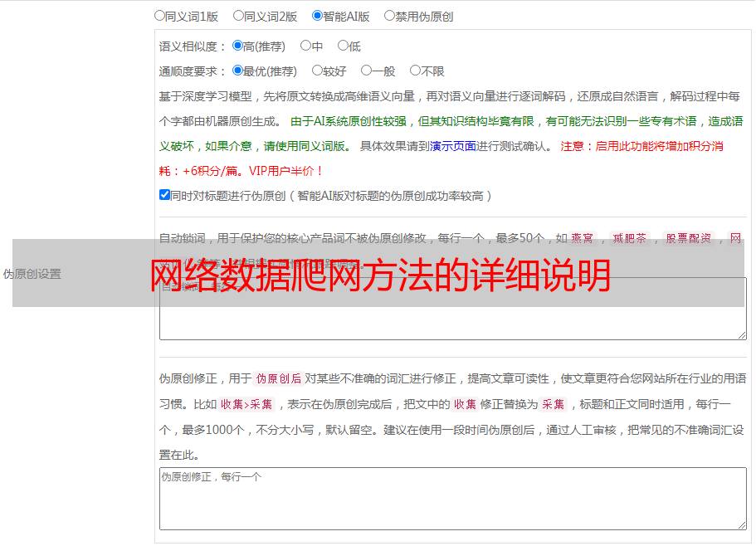Click the 伪原创后 highlighted tag
Screen dimensions: 756x546
[279, 378]
